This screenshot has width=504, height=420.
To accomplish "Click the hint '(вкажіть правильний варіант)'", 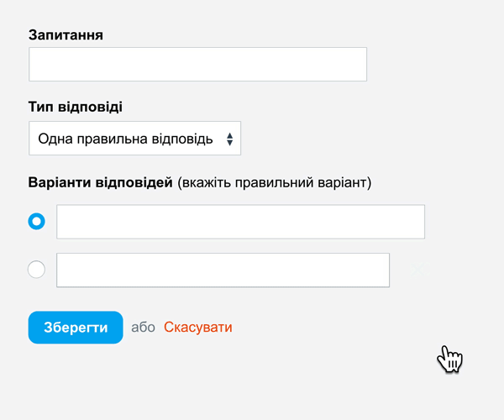I will pyautogui.click(x=274, y=182).
